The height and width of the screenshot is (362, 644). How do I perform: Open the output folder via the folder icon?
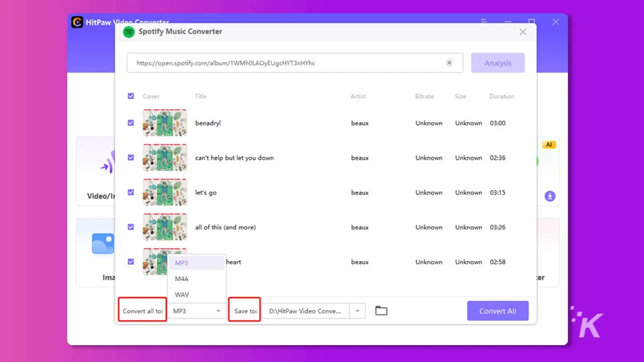tap(381, 311)
